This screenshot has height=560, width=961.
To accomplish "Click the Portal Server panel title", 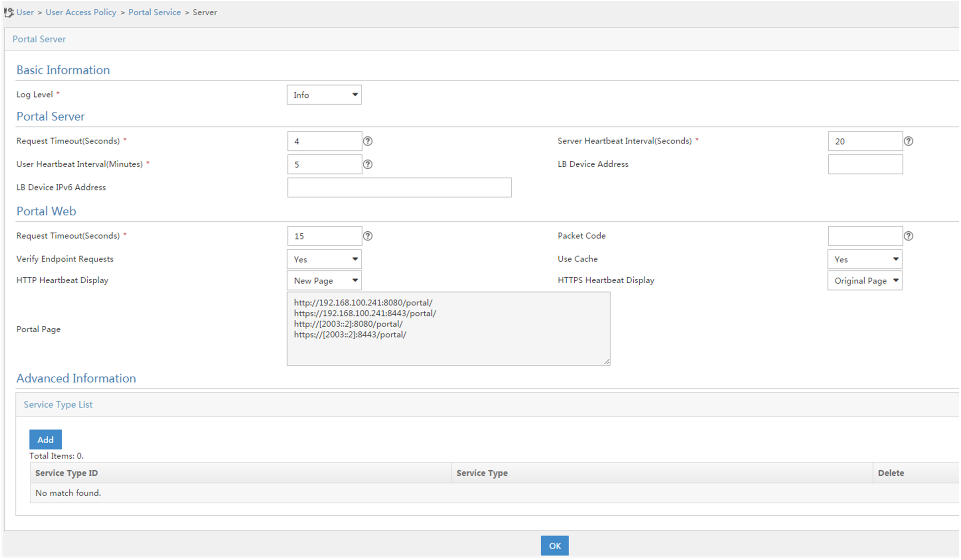I will (x=39, y=39).
